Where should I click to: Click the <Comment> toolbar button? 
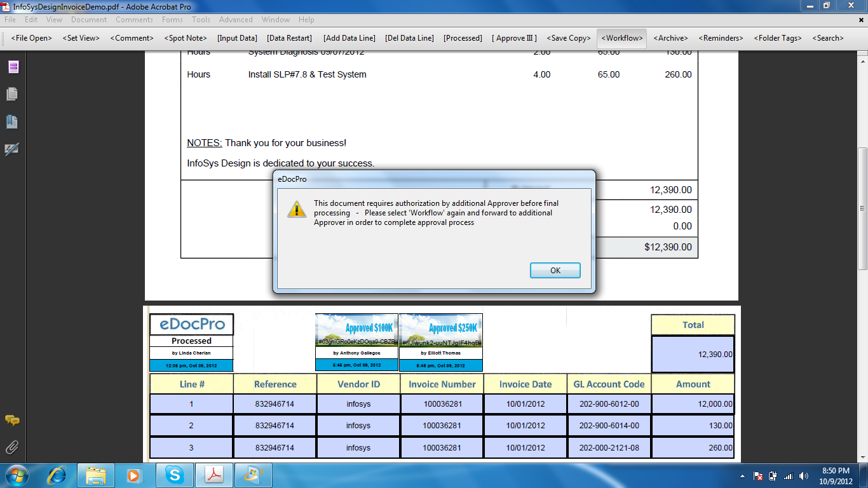click(x=132, y=38)
